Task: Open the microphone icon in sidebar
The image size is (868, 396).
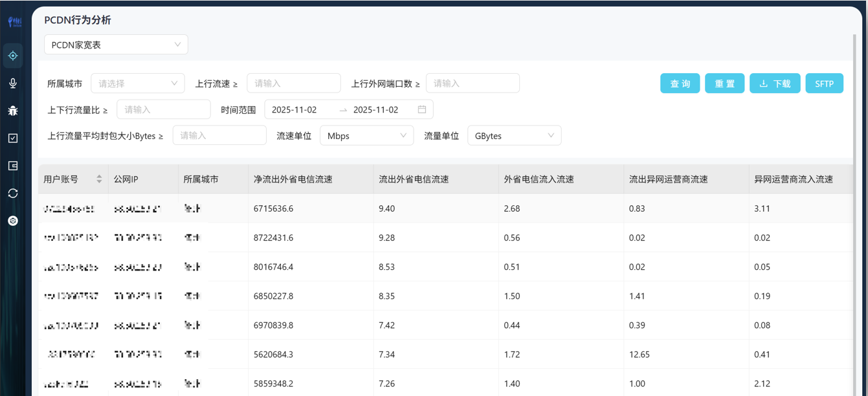Action: pos(13,83)
